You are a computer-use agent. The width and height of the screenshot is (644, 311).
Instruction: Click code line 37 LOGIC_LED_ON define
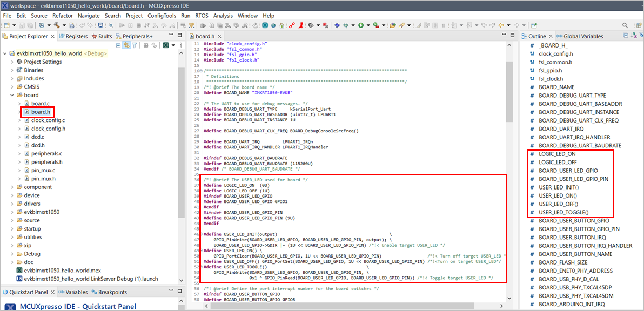pyautogui.click(x=236, y=185)
